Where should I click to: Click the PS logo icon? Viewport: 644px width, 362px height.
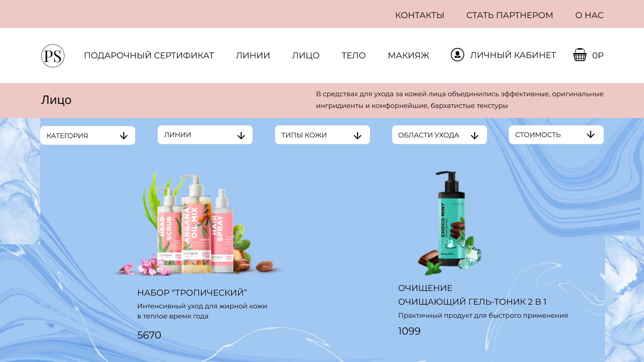(x=53, y=56)
